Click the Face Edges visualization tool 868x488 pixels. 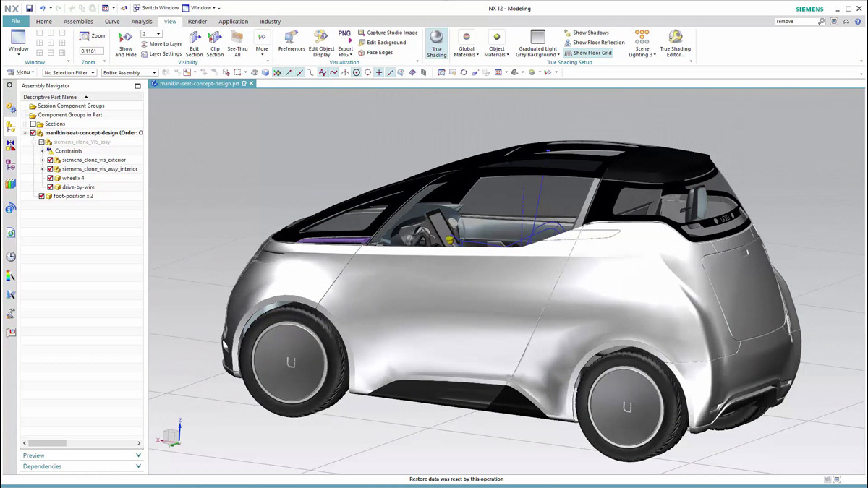click(379, 52)
